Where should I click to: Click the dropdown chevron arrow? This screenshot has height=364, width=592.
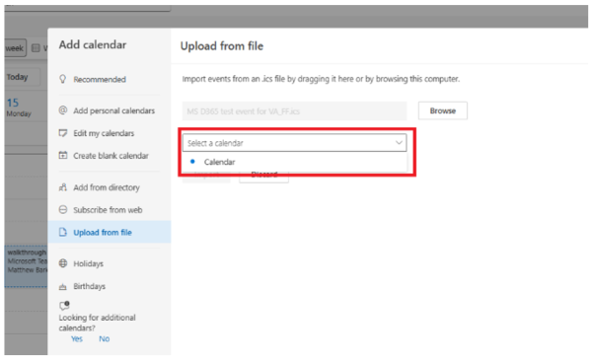click(x=399, y=143)
